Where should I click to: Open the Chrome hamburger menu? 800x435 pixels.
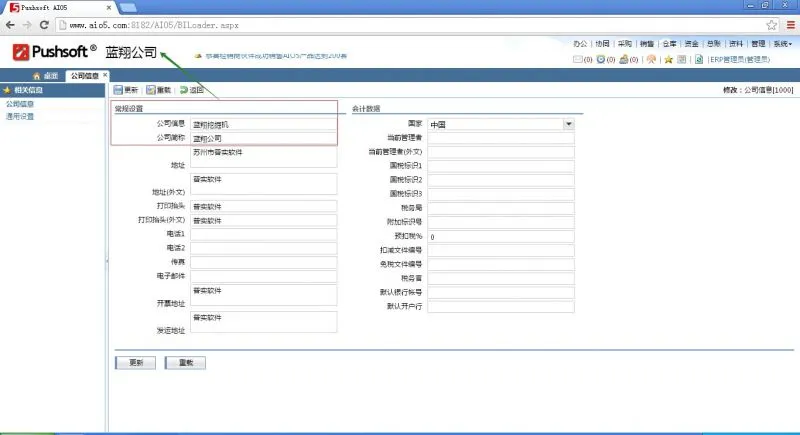[791, 24]
